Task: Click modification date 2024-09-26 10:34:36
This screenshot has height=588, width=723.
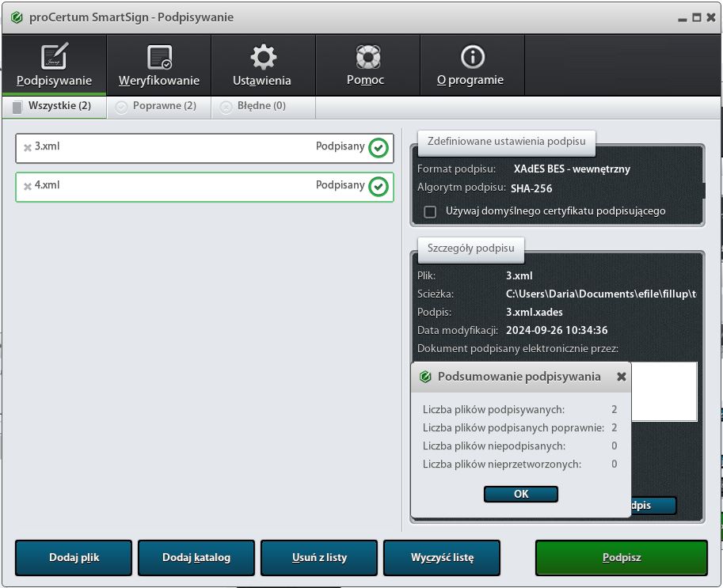Action: [x=557, y=331]
